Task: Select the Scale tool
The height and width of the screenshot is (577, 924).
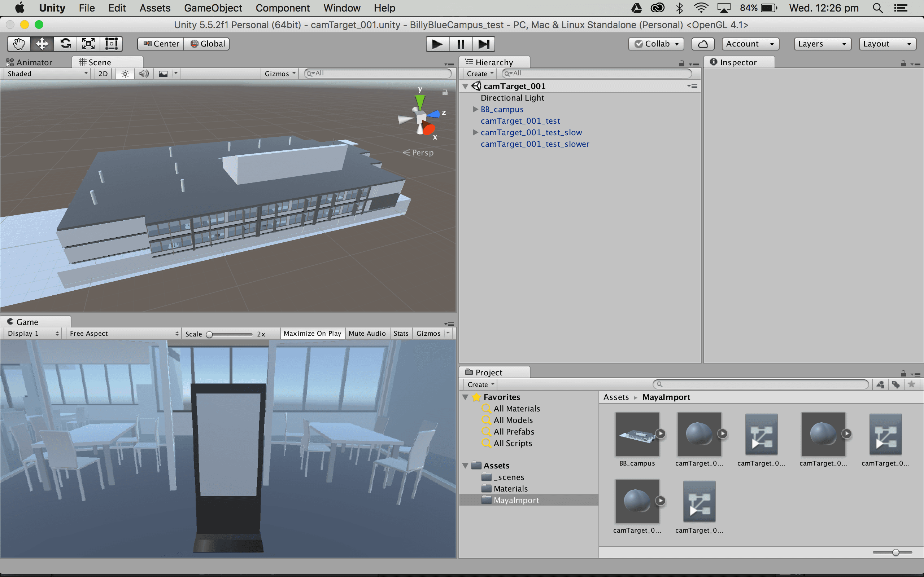Action: [x=88, y=44]
